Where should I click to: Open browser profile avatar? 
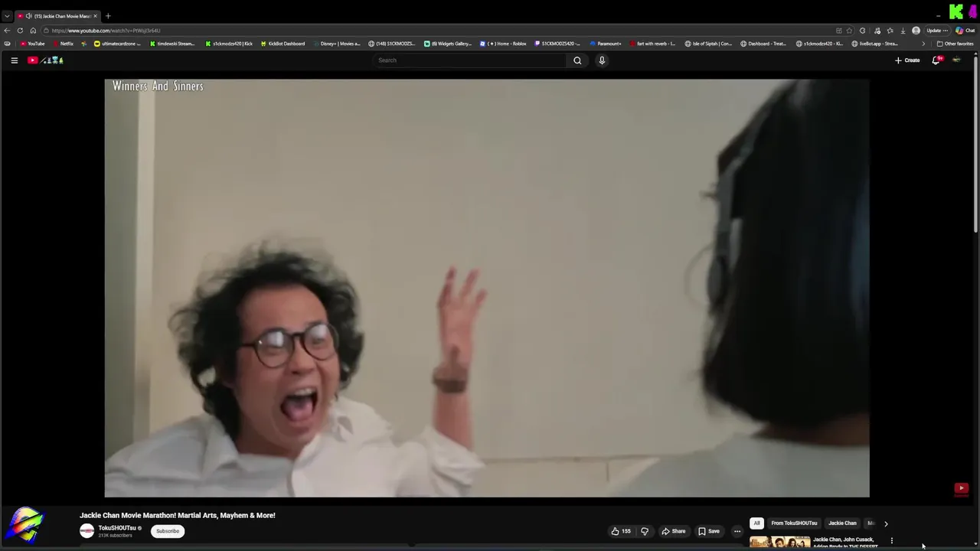(916, 31)
